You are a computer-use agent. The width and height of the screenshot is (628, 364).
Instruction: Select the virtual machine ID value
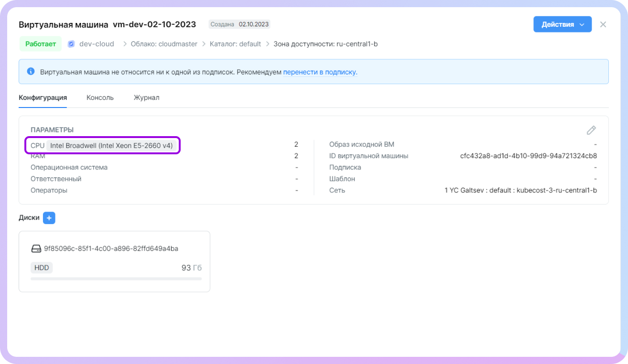[x=528, y=156]
